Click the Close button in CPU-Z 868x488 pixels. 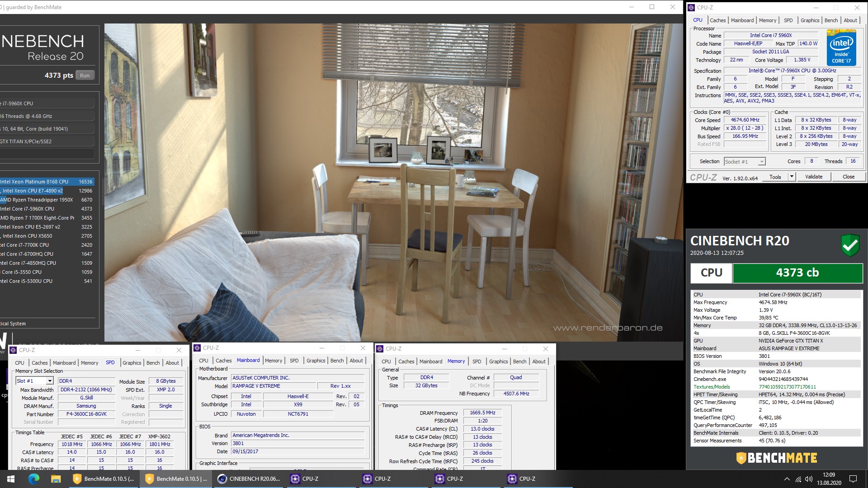tap(848, 177)
